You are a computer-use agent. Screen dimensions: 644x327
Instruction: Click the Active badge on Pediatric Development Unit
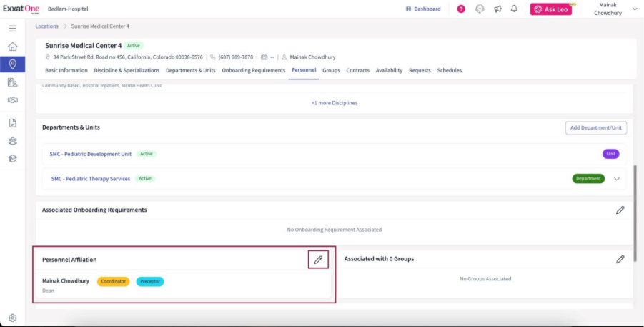tap(147, 154)
